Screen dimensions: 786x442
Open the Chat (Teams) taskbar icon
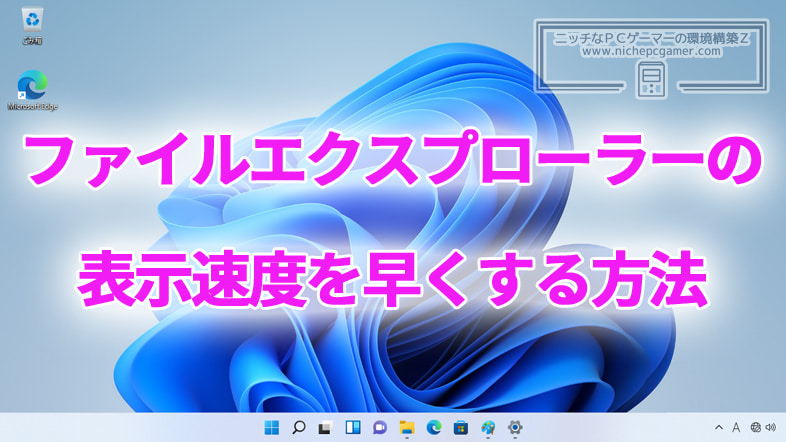click(x=380, y=427)
